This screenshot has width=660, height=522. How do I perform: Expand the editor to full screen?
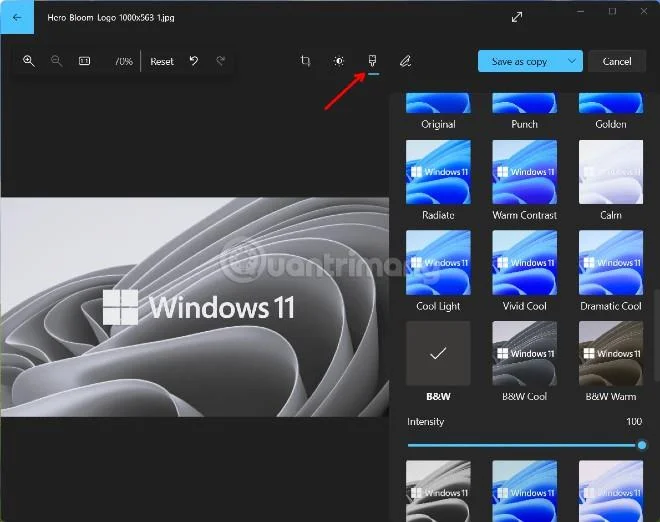[x=517, y=17]
